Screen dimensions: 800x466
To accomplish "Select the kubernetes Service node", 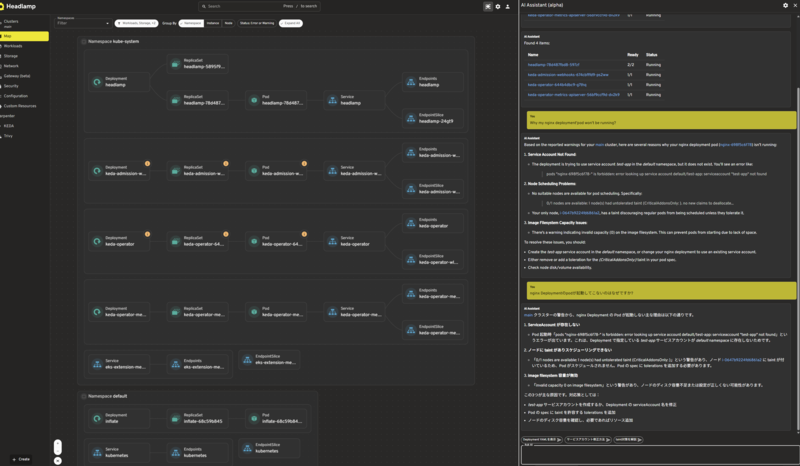I will pyautogui.click(x=119, y=452).
